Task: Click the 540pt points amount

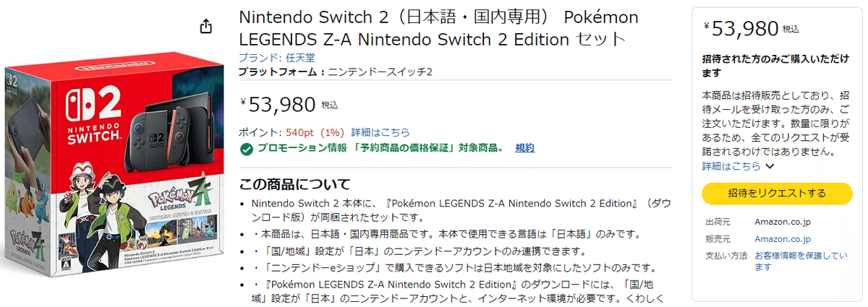Action: 299,132
